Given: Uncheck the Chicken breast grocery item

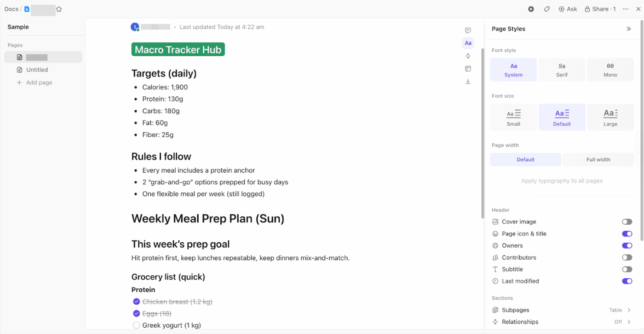Looking at the screenshot, I should pos(136,302).
